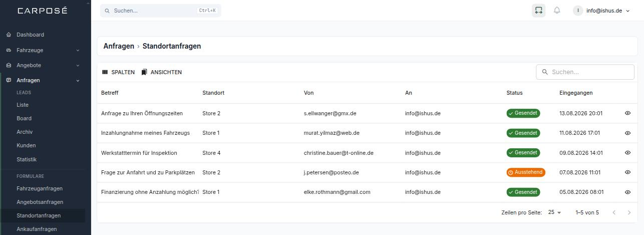This screenshot has height=235, width=644.
Task: Click the Angebote sidebar icon
Action: [x=9, y=65]
